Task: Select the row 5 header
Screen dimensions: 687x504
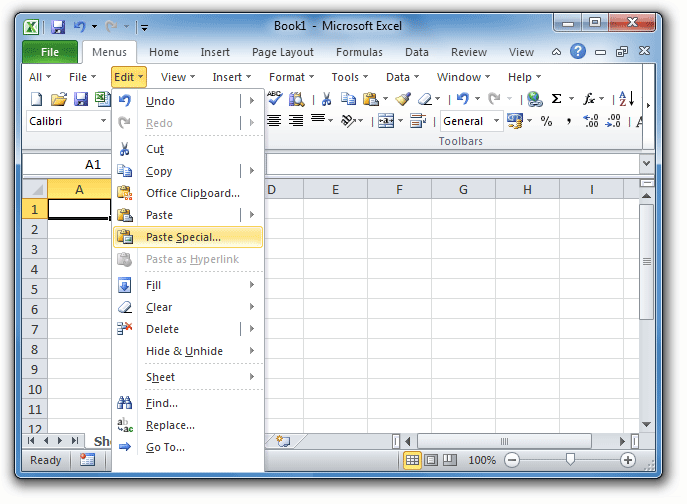Action: point(35,289)
